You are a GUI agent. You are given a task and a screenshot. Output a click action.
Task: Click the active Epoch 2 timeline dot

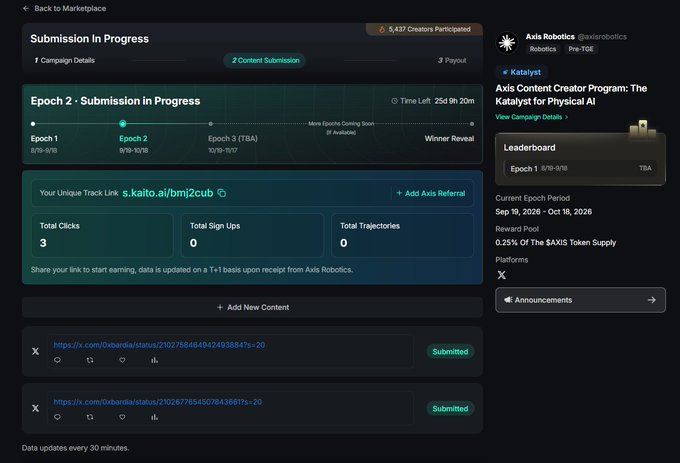123,124
